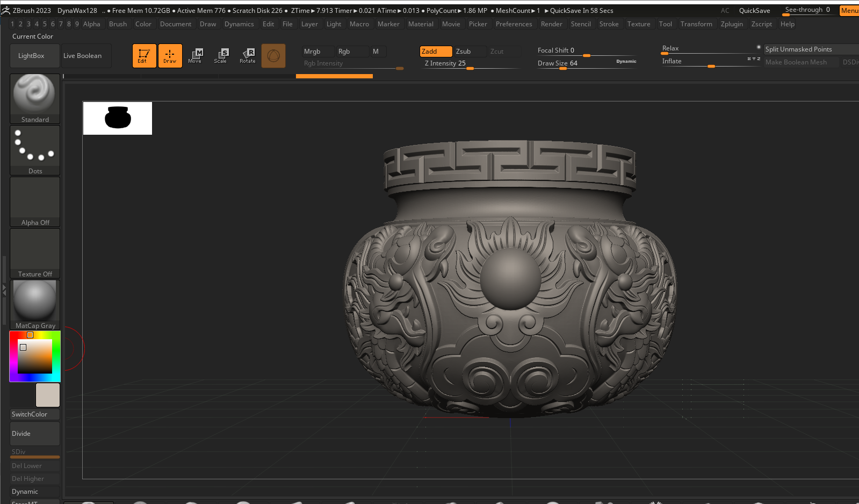Open the Zplugin menu

(x=732, y=24)
